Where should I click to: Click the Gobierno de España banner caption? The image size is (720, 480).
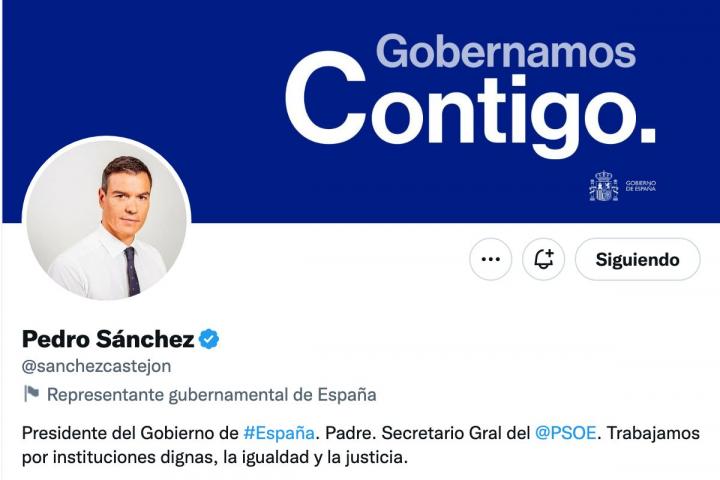(x=640, y=186)
